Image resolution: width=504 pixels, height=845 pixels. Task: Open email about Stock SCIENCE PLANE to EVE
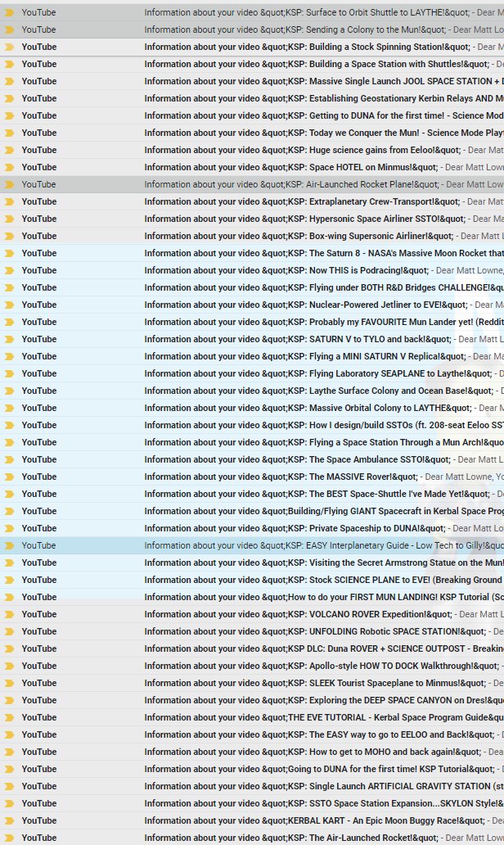point(252,580)
